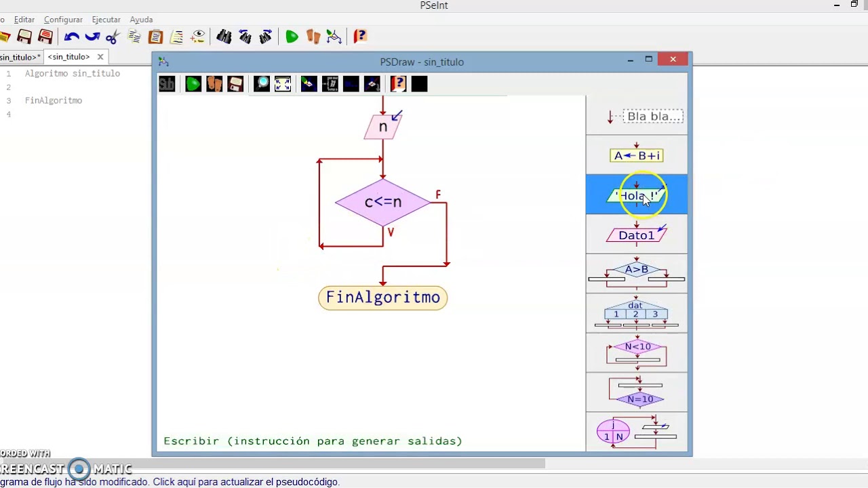Viewport: 868px width, 488px height.
Task: Click the PSDraw style icon after fullscreen
Action: click(x=309, y=84)
